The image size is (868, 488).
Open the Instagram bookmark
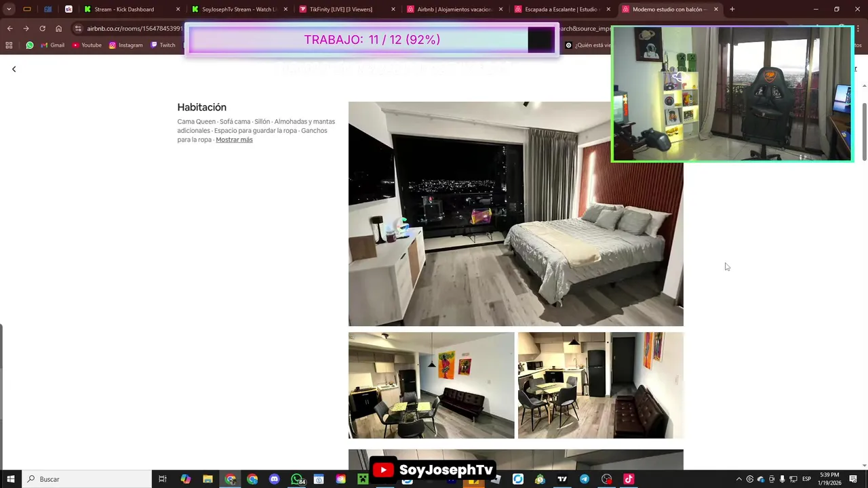click(125, 45)
